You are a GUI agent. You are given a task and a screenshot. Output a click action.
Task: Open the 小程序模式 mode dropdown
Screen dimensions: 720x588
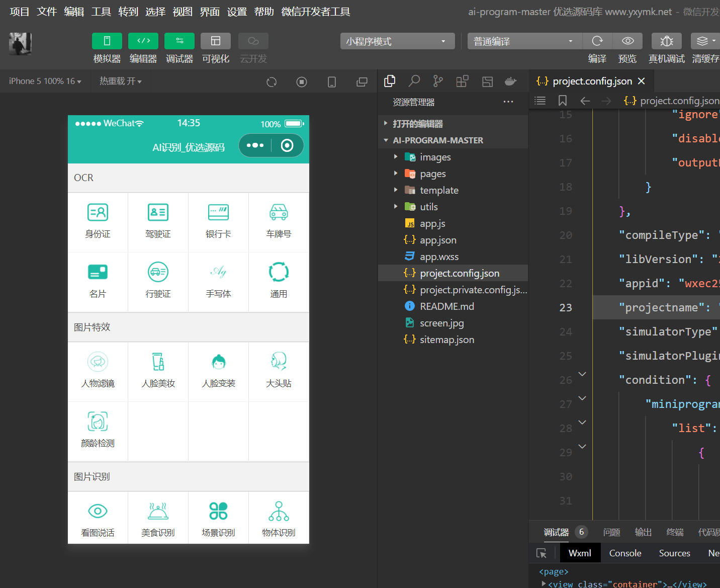pyautogui.click(x=398, y=41)
